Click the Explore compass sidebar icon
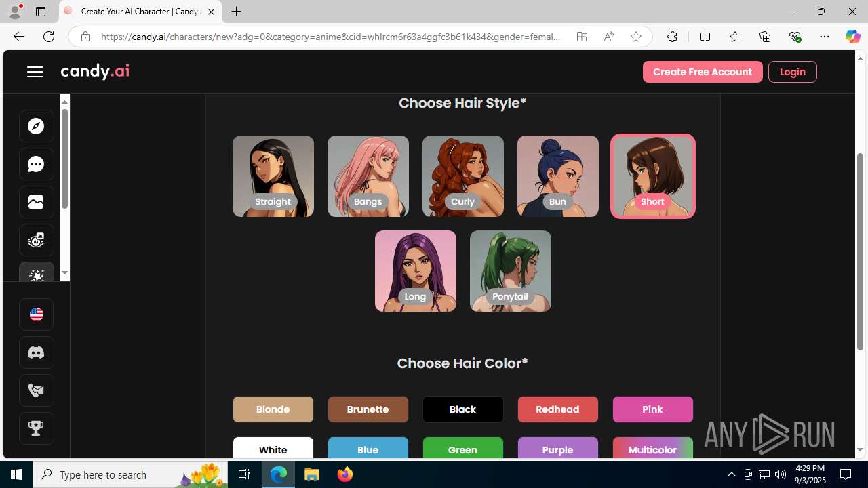The image size is (868, 488). 37,126
